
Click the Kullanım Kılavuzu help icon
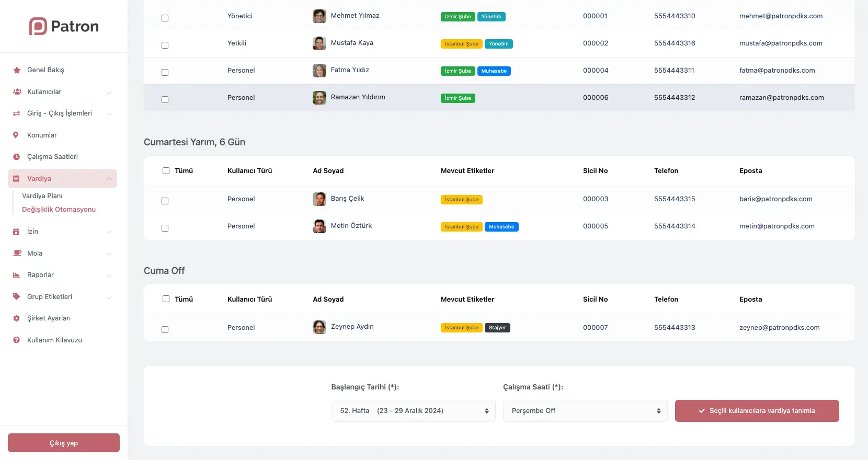point(17,340)
